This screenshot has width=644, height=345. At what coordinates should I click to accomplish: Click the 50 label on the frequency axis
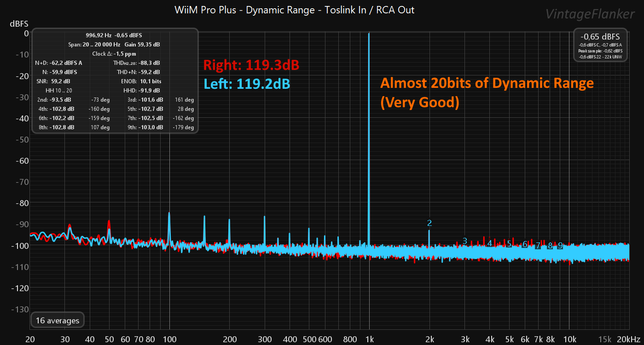pyautogui.click(x=110, y=339)
